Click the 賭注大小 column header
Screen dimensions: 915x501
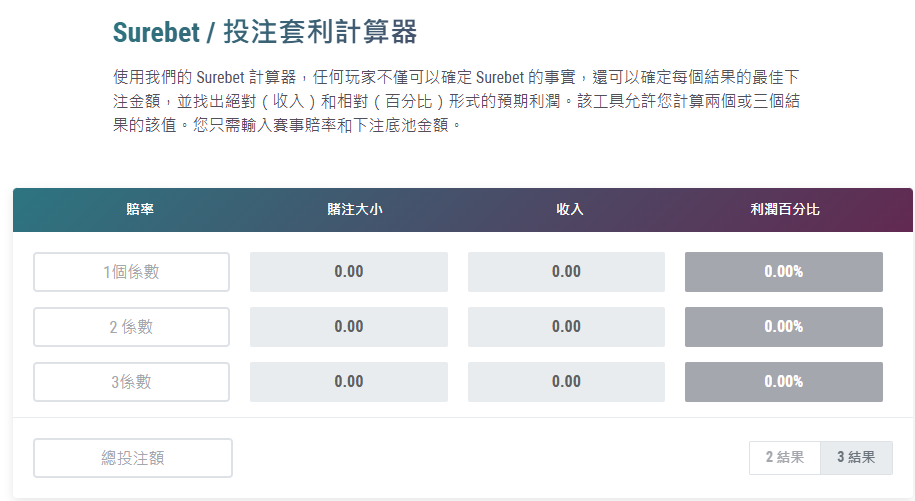click(354, 210)
